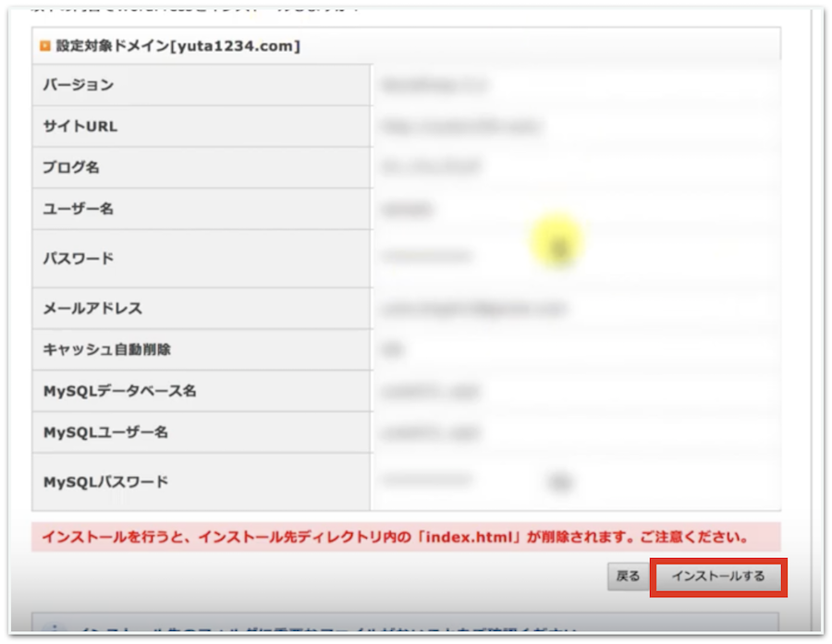
Task: Click the show button beside パスワード value
Action: pyautogui.click(x=558, y=247)
